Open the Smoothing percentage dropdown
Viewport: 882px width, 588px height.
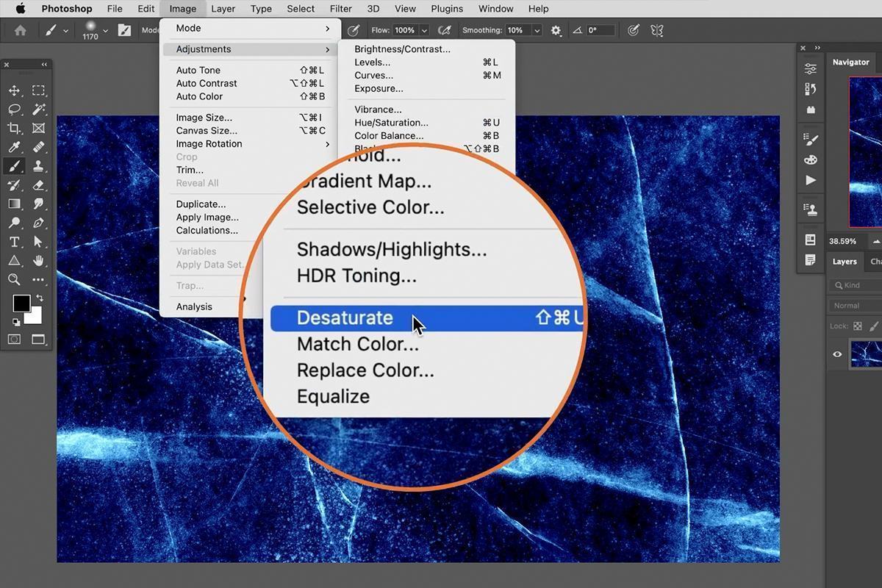537,30
